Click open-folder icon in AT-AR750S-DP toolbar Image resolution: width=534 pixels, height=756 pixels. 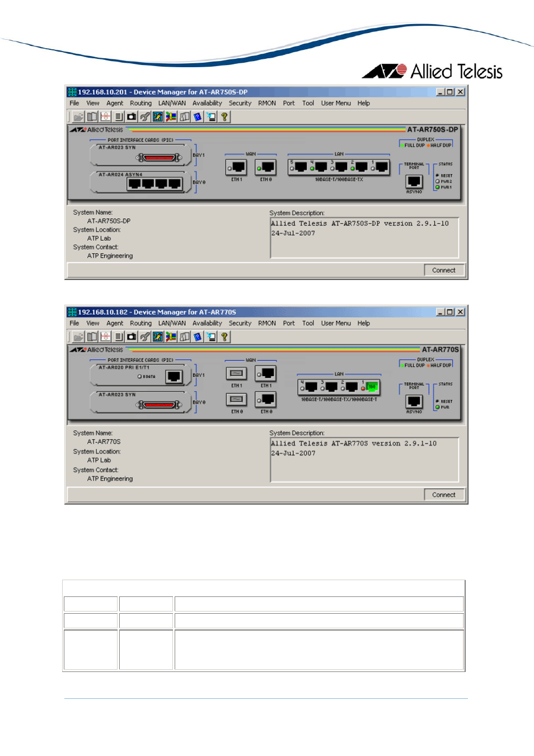[x=78, y=116]
